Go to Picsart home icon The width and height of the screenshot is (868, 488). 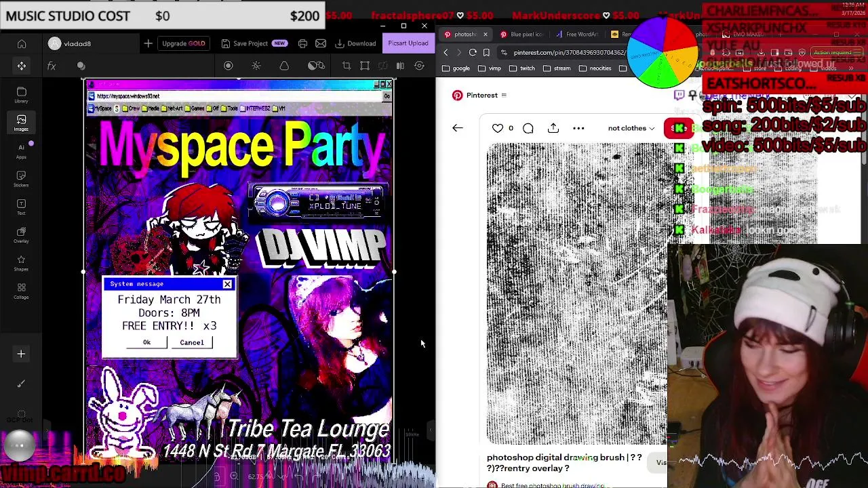22,44
